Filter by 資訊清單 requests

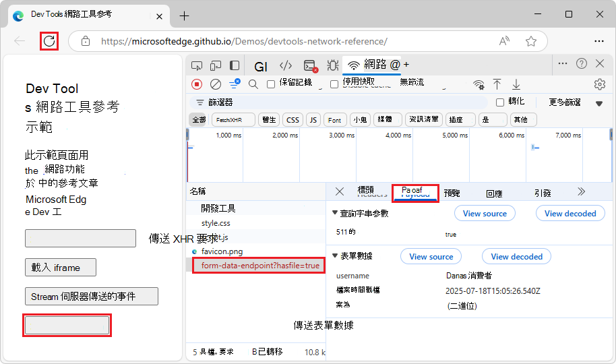click(x=424, y=119)
